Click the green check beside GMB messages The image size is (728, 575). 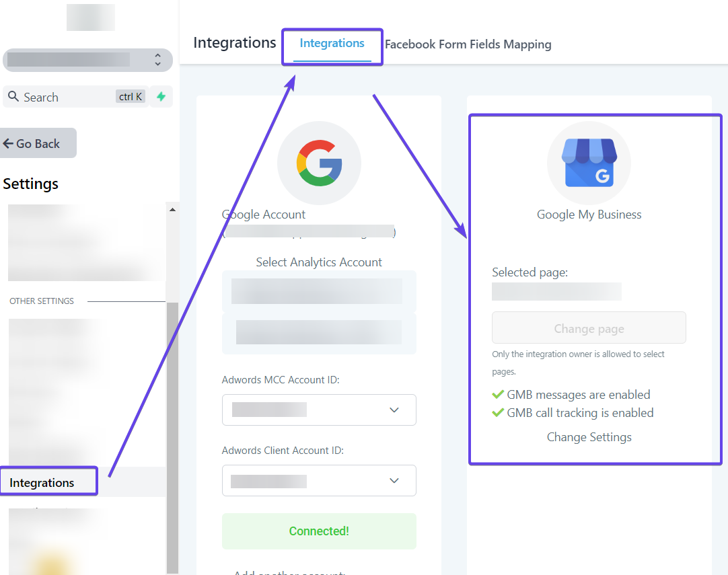coord(498,395)
